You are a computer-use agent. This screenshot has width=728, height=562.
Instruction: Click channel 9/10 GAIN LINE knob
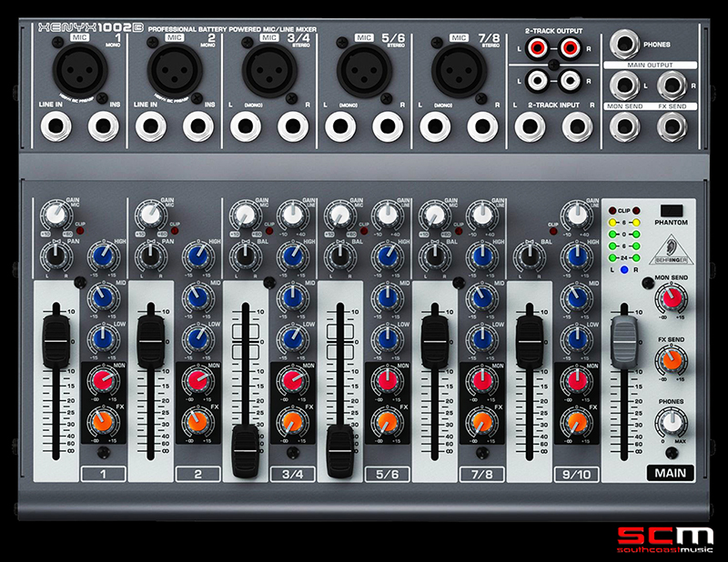tap(577, 215)
